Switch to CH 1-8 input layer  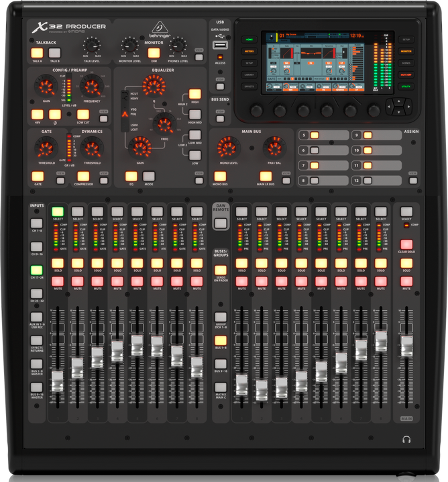(36, 223)
